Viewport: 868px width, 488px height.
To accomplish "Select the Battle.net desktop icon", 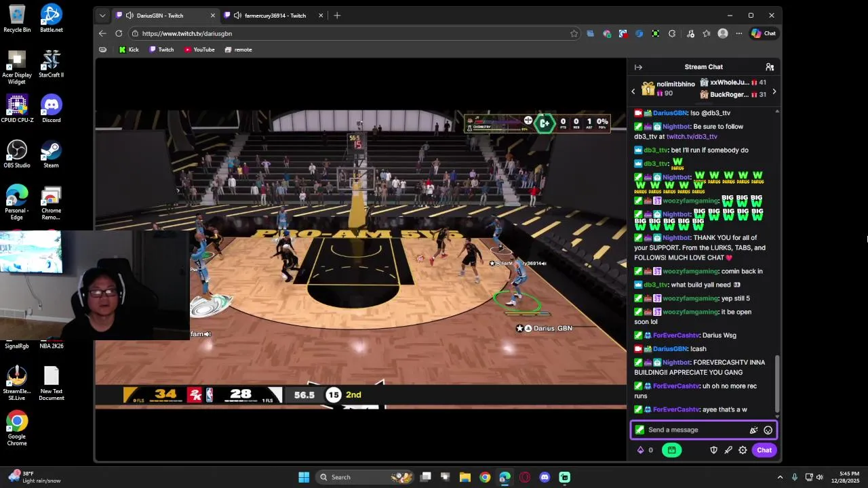I will click(x=52, y=18).
